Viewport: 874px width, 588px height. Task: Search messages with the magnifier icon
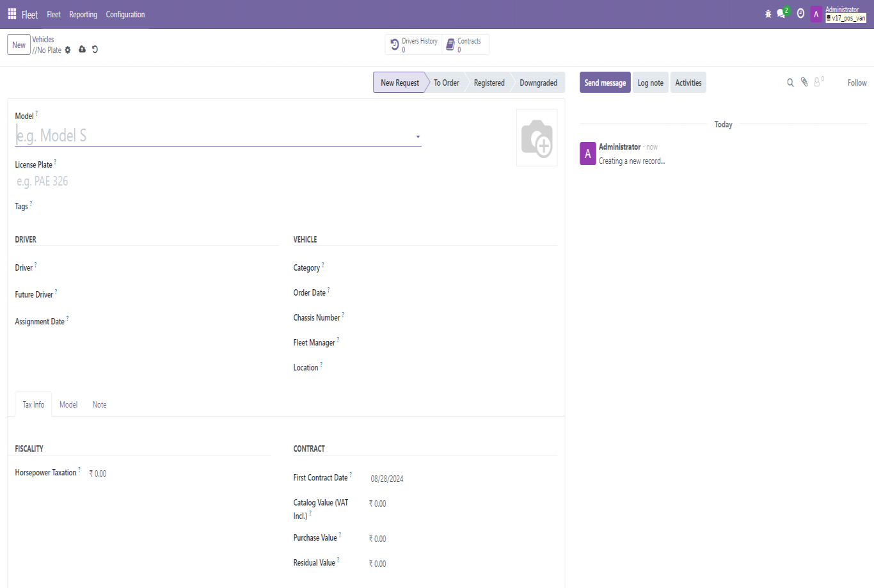click(790, 83)
